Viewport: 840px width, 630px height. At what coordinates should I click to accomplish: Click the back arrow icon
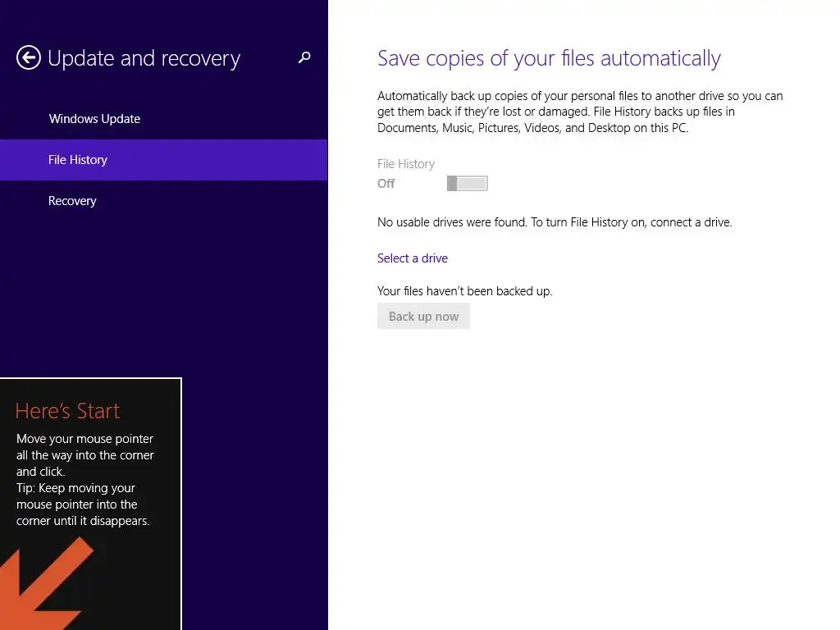coord(29,58)
